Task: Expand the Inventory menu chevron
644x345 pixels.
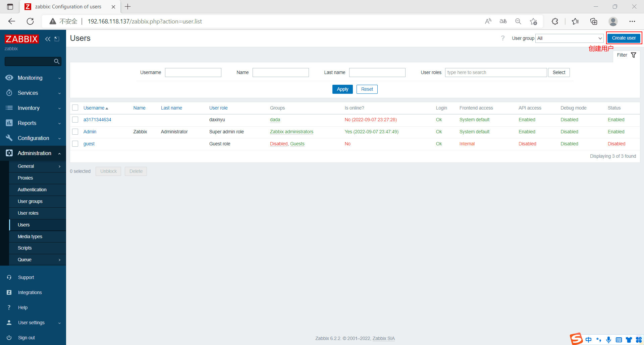Action: pyautogui.click(x=59, y=108)
